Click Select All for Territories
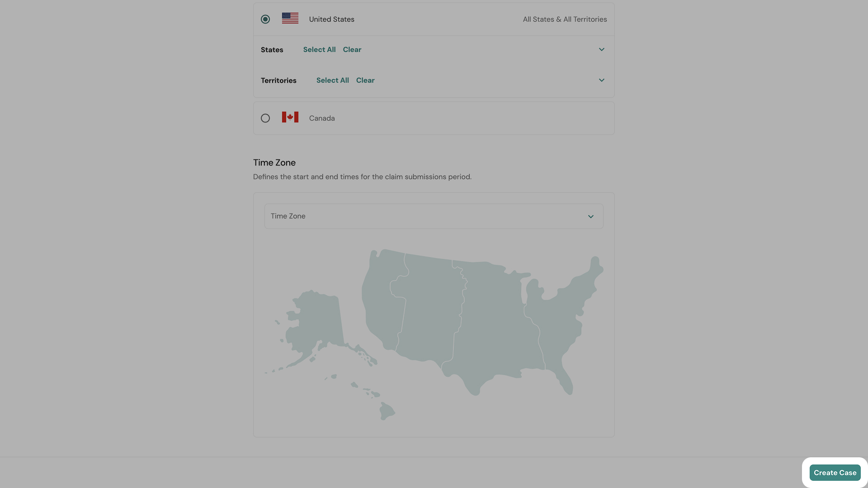The width and height of the screenshot is (868, 488). point(333,80)
